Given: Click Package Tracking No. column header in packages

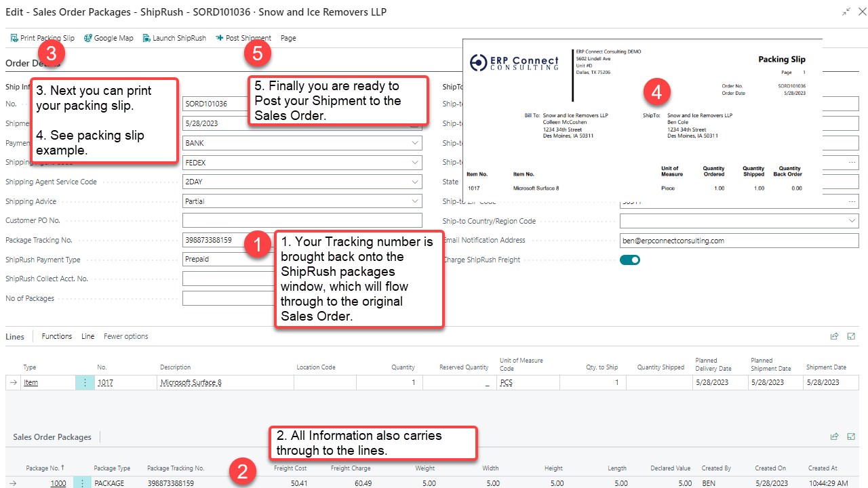Looking at the screenshot, I should pos(176,468).
